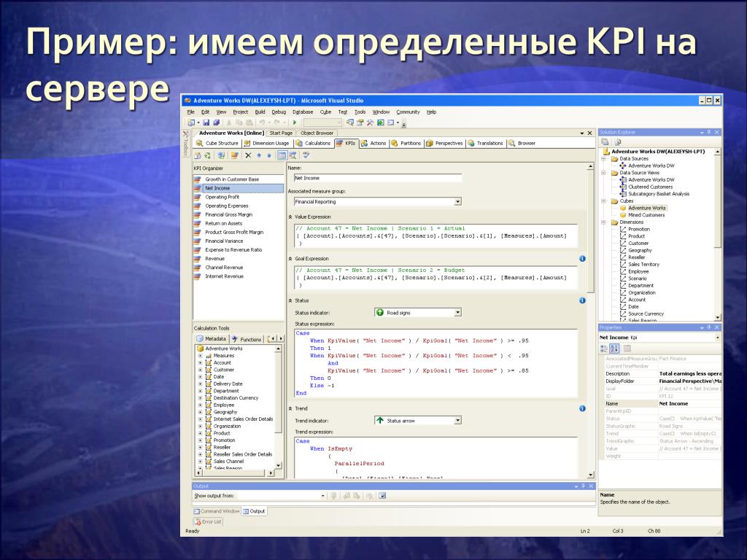Delete the selected KPI with X icon
Viewport: 747px width, 560px height.
(x=248, y=155)
